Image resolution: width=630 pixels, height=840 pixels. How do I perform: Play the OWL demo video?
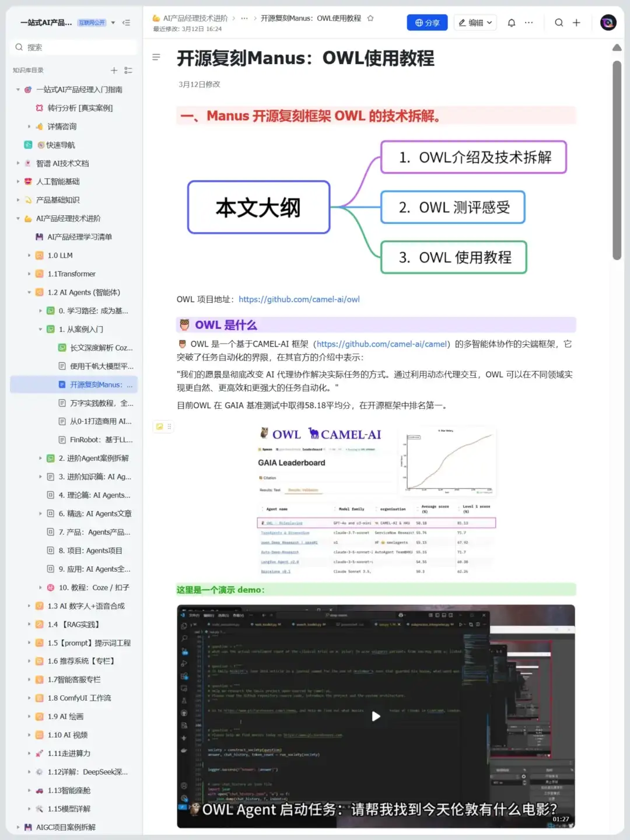coord(375,716)
